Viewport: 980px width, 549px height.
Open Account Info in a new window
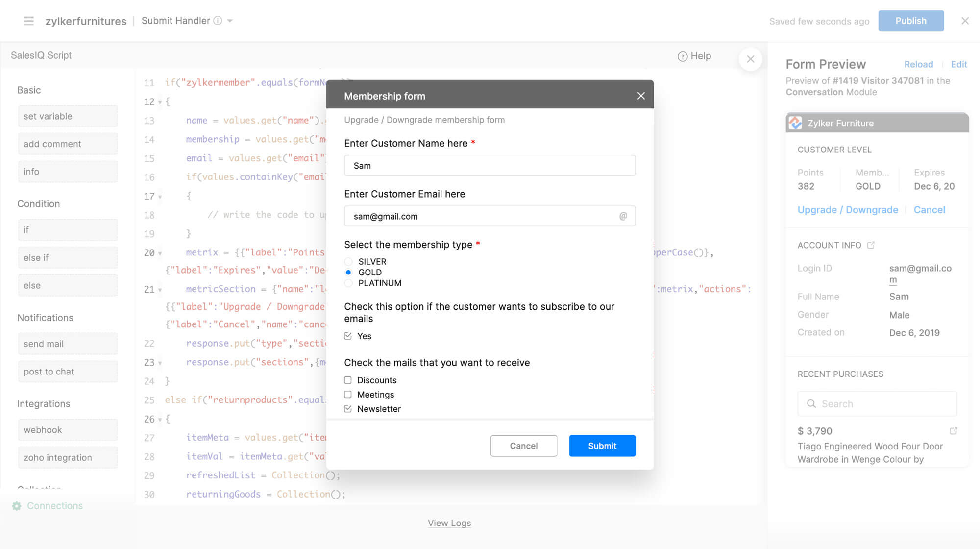click(871, 245)
